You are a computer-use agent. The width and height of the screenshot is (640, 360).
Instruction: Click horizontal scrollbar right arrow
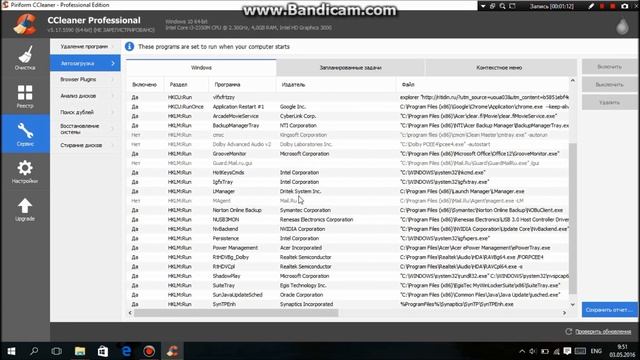click(564, 313)
